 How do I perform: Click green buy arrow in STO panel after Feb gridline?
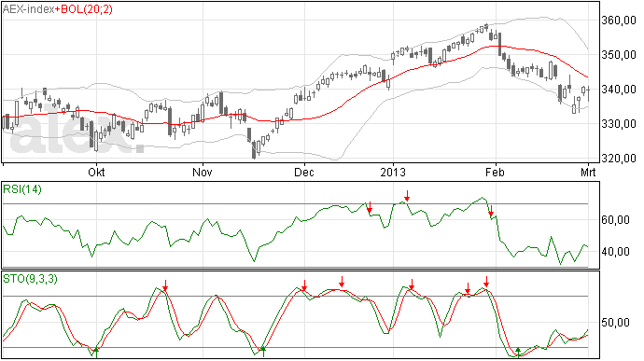518,352
